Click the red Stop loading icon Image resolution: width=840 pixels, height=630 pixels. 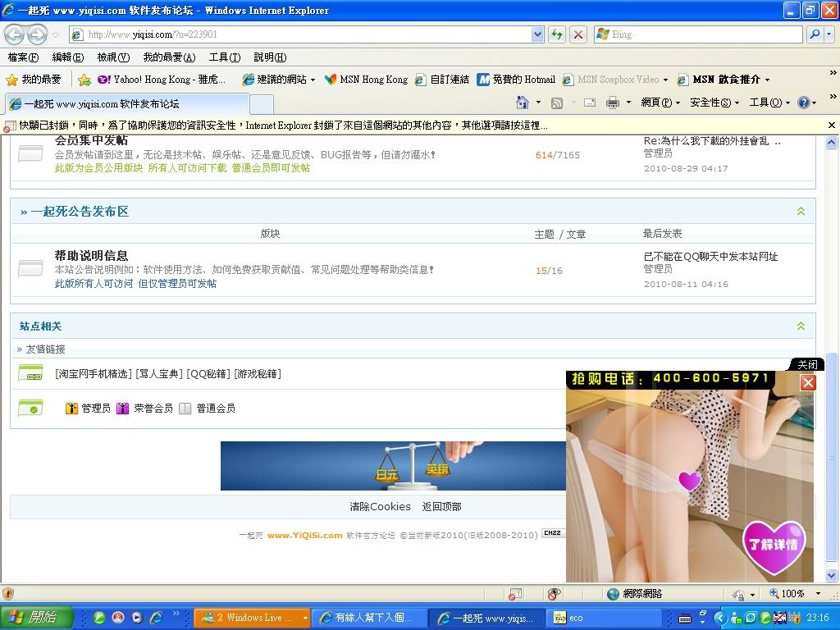578,34
